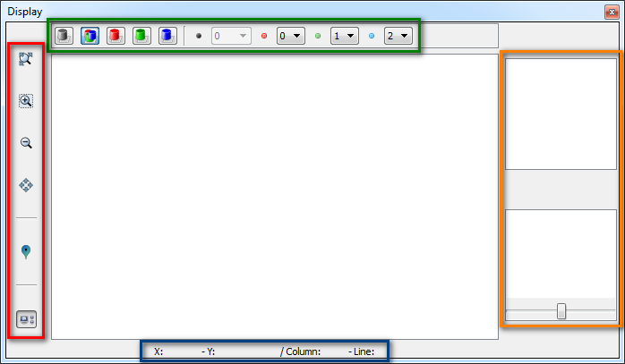This screenshot has height=364, width=625.
Task: Activate the pan/move tool
Action: point(26,185)
